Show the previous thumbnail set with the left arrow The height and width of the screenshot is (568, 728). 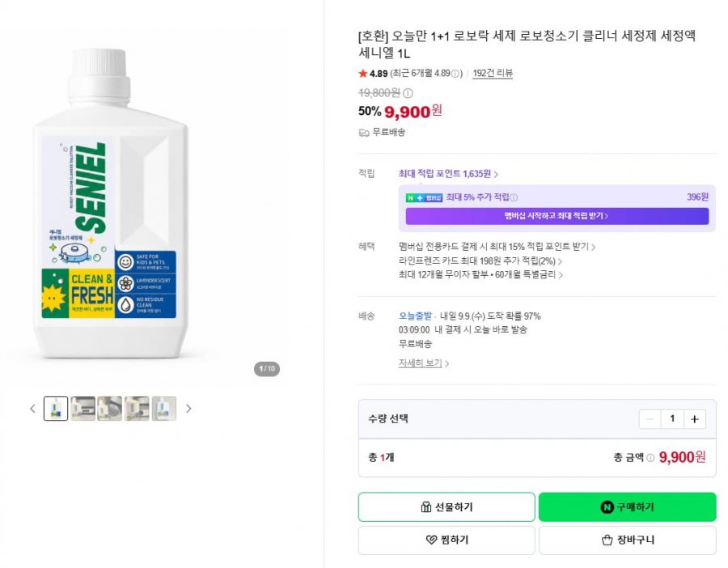(32, 409)
